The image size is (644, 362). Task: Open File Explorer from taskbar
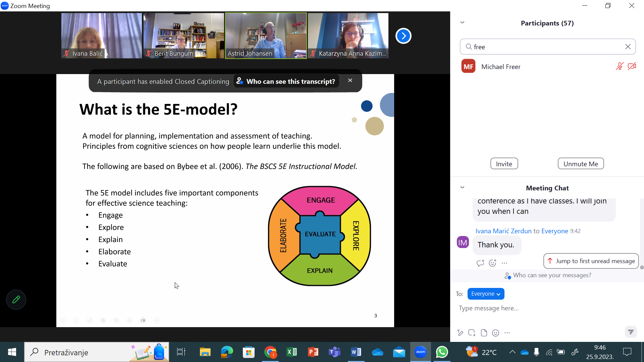click(x=205, y=352)
